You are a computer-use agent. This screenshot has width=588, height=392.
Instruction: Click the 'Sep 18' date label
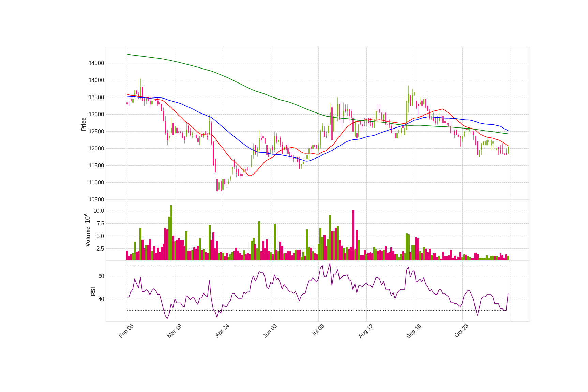point(414,331)
